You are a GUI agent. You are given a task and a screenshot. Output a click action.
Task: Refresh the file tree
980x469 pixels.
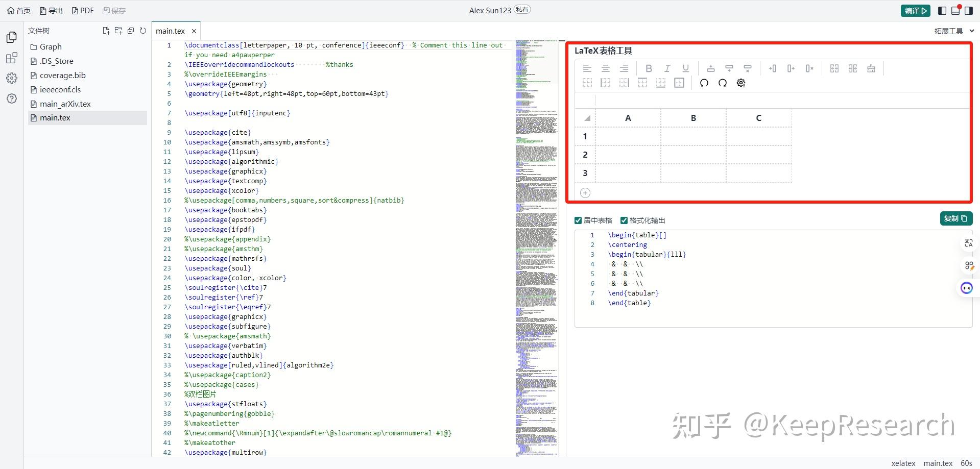click(x=143, y=31)
